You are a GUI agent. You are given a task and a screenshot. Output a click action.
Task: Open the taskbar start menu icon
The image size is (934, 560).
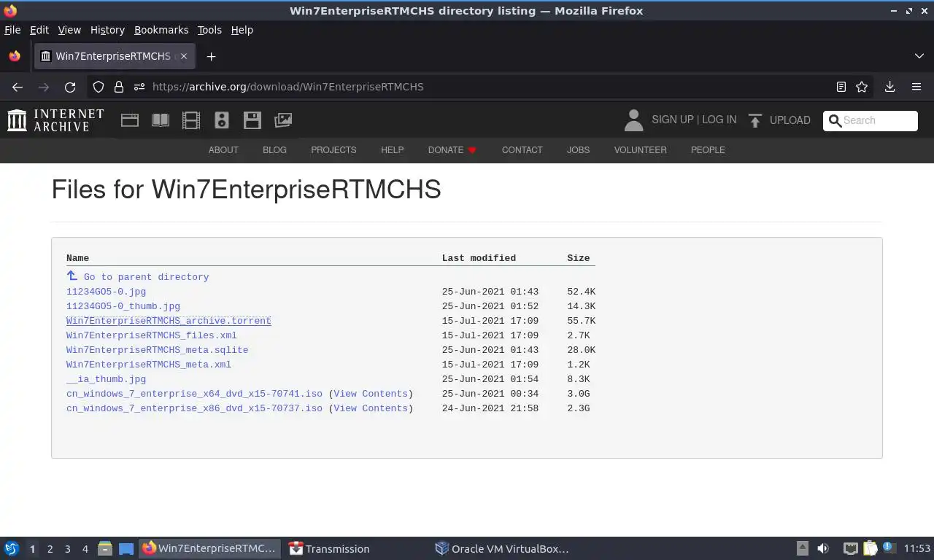pos(12,548)
